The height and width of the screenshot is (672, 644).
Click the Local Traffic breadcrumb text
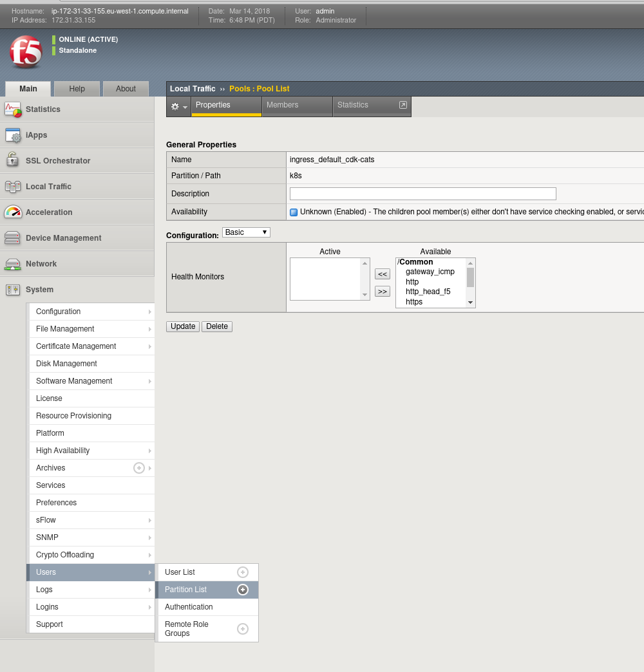pyautogui.click(x=193, y=89)
